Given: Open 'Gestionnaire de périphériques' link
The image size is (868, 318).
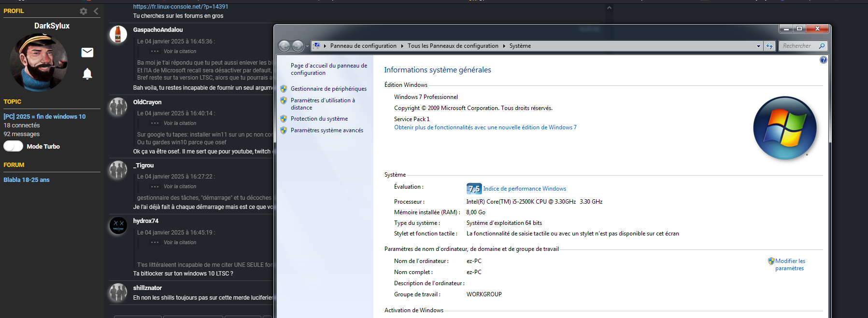Looking at the screenshot, I should (x=328, y=89).
